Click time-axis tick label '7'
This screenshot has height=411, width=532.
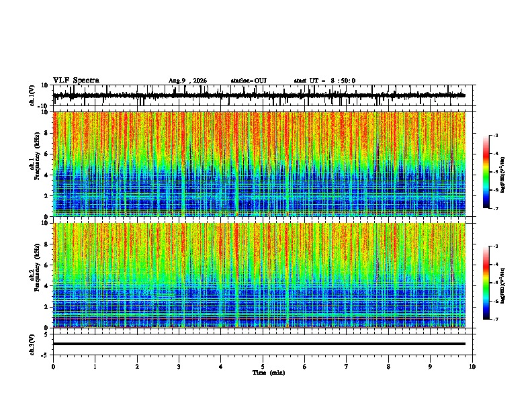(x=347, y=367)
